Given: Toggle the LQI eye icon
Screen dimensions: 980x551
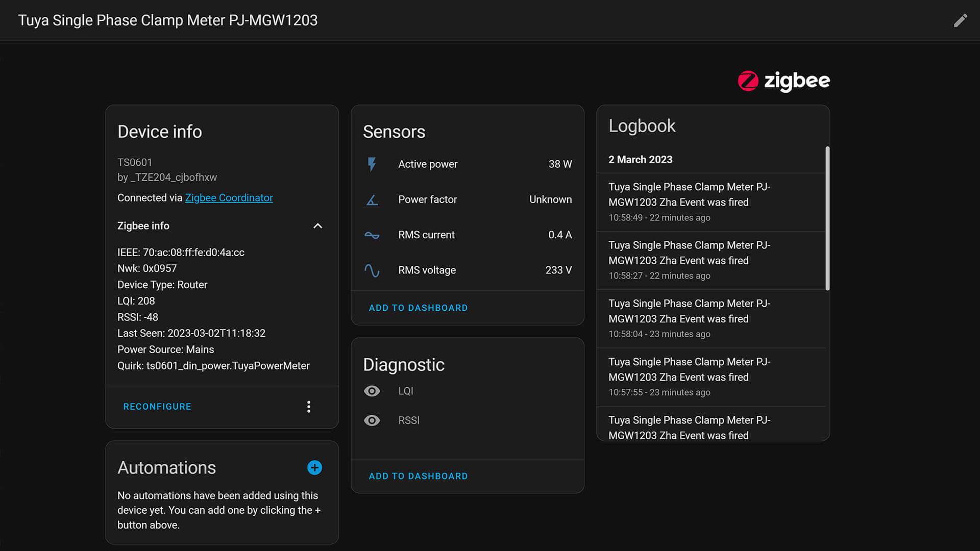Looking at the screenshot, I should click(x=372, y=391).
